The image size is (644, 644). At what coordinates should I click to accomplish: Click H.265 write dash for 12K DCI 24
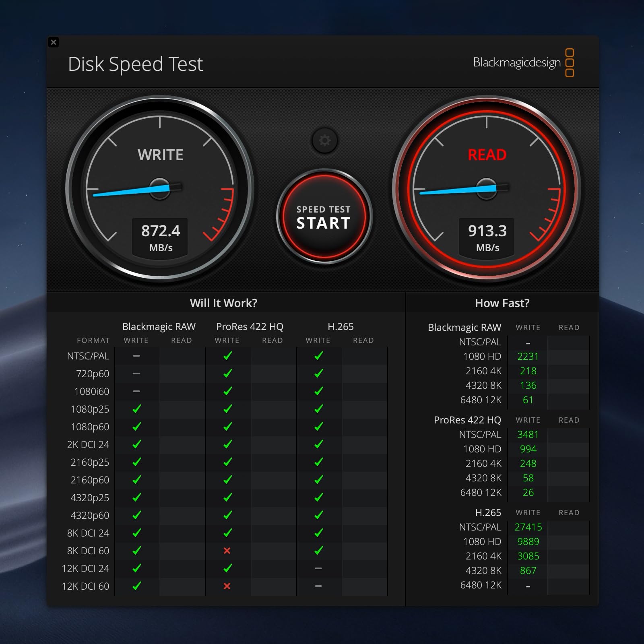click(318, 568)
